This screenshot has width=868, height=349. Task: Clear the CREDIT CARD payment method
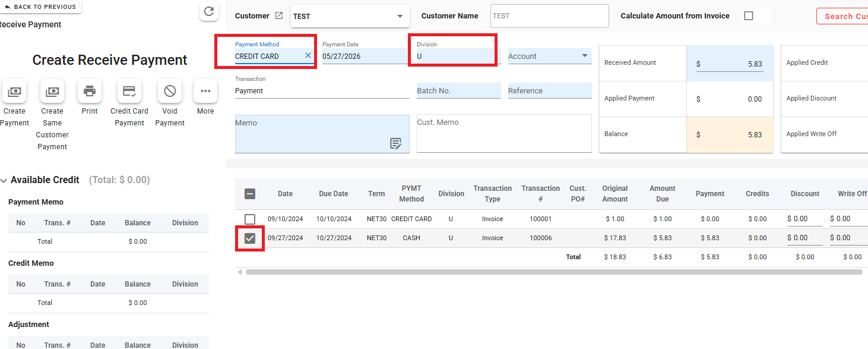point(308,55)
